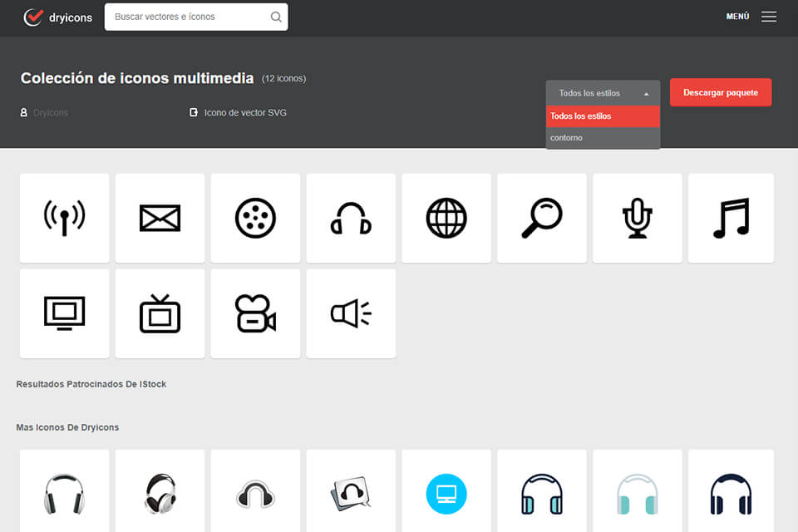Click the envelope mail icon
The height and width of the screenshot is (532, 798).
click(160, 218)
